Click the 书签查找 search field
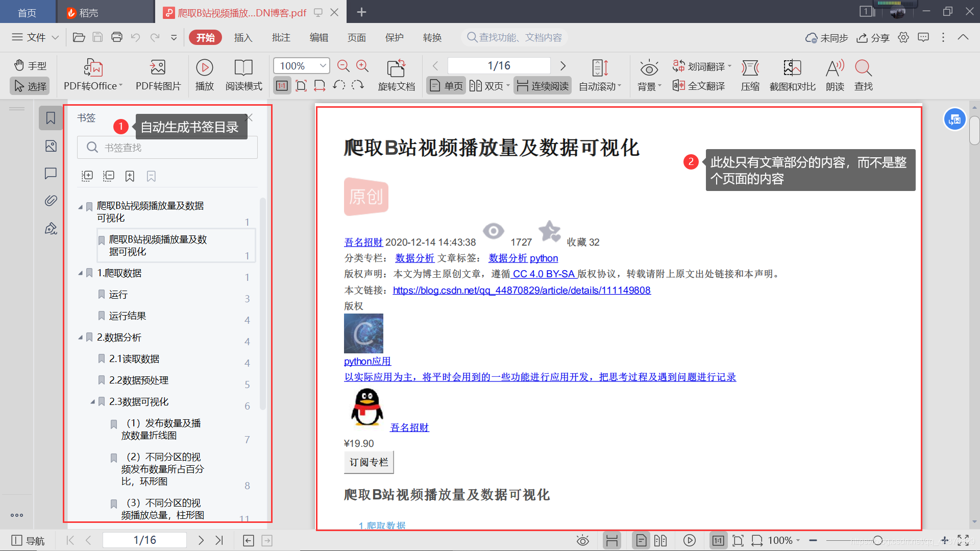This screenshot has height=551, width=980. point(167,148)
